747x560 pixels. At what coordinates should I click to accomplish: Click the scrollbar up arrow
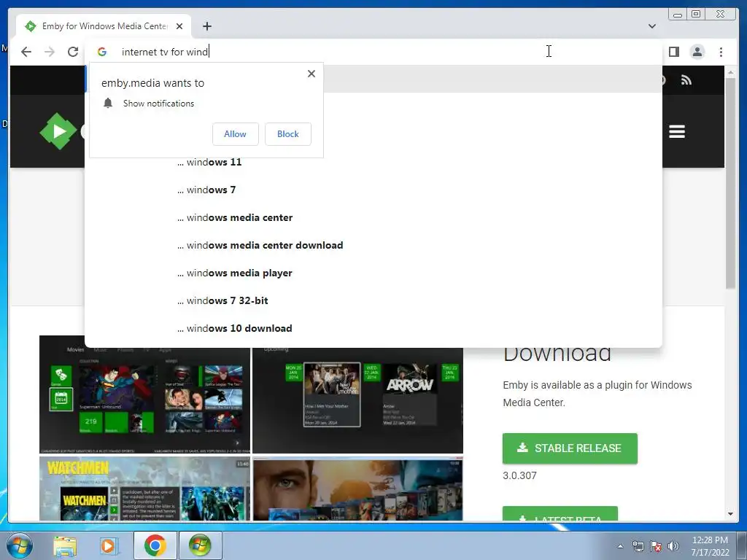[730, 72]
